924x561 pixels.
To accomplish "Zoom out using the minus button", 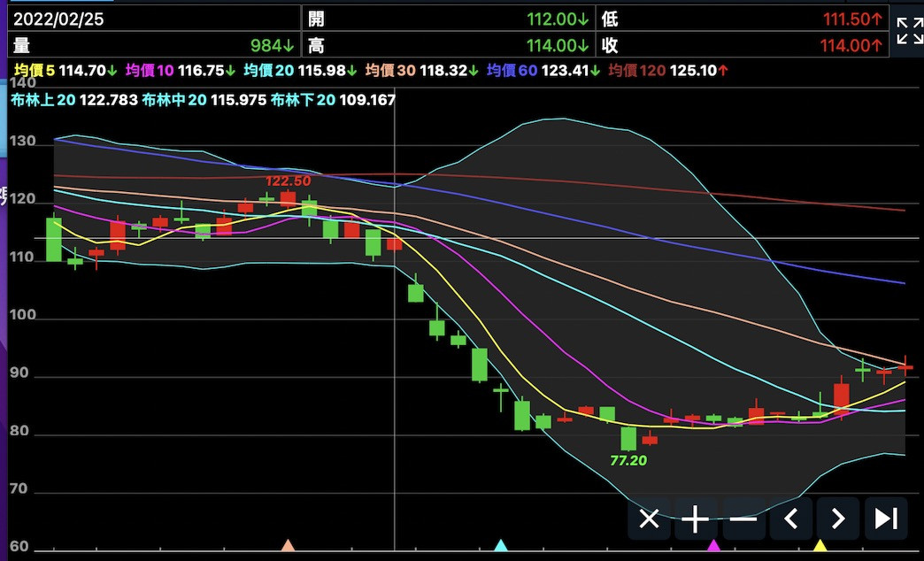I will click(x=743, y=519).
